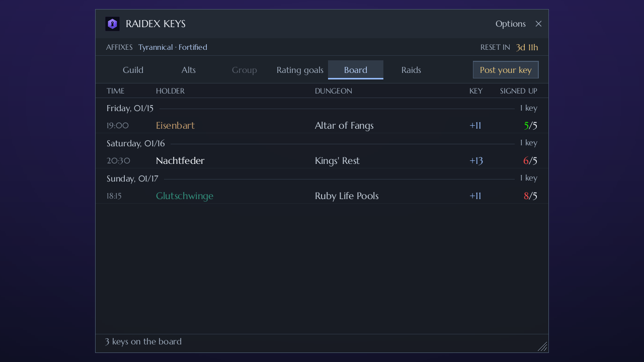
Task: Click the Kings' Rest dungeon entry
Action: [337, 161]
